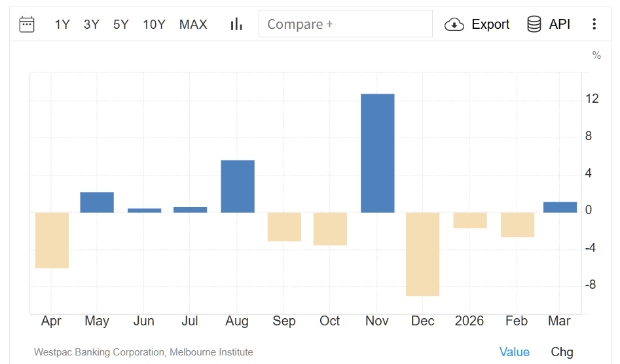
Task: Click the Compare input field
Action: pos(345,24)
